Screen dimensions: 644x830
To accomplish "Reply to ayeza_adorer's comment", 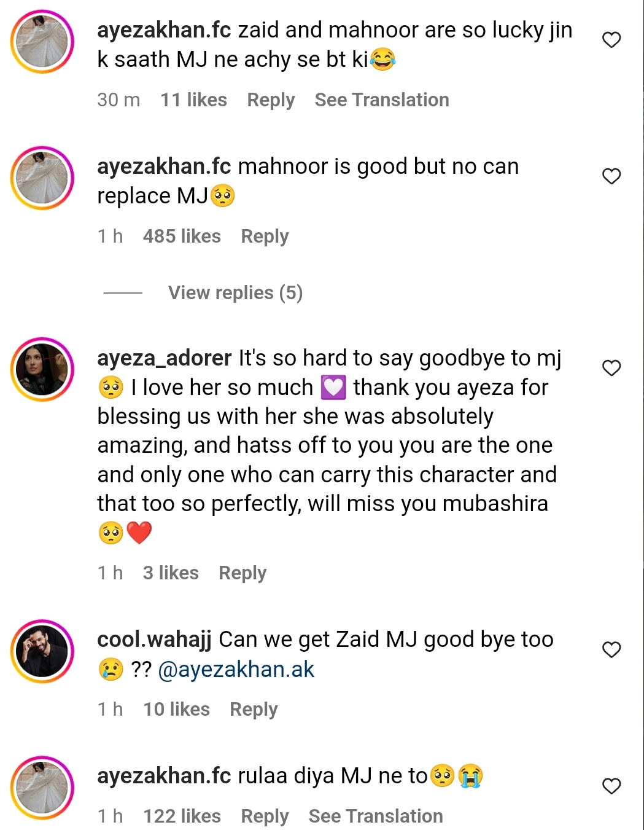I will pyautogui.click(x=242, y=573).
